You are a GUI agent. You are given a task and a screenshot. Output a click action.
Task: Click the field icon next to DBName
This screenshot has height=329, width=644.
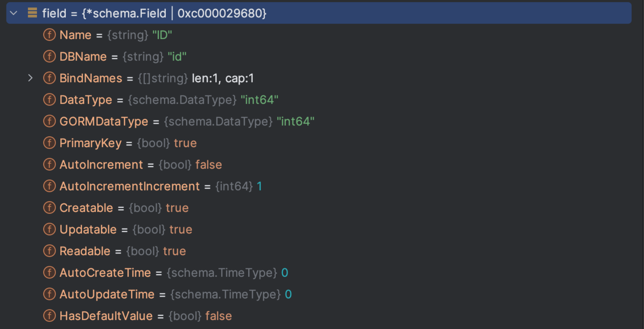49,56
